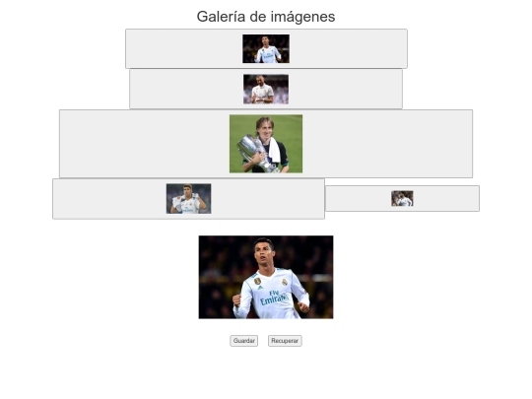
Task: Select the second thumbnail of bearded player
Action: pyautogui.click(x=266, y=89)
